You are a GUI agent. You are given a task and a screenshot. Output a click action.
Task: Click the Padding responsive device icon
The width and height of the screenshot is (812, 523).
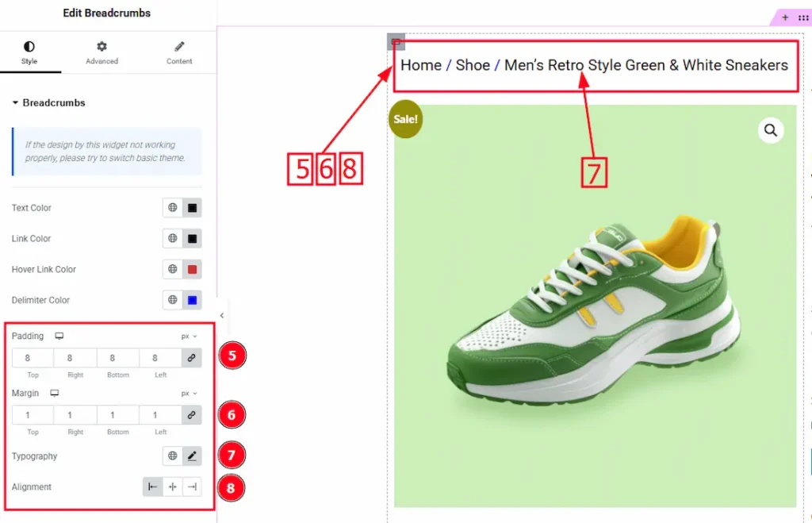pyautogui.click(x=59, y=336)
